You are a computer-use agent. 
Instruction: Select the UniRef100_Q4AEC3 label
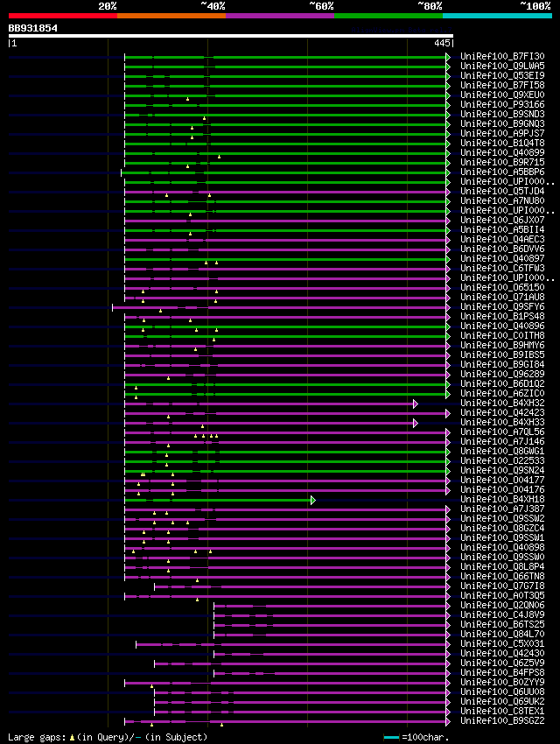pyautogui.click(x=502, y=239)
